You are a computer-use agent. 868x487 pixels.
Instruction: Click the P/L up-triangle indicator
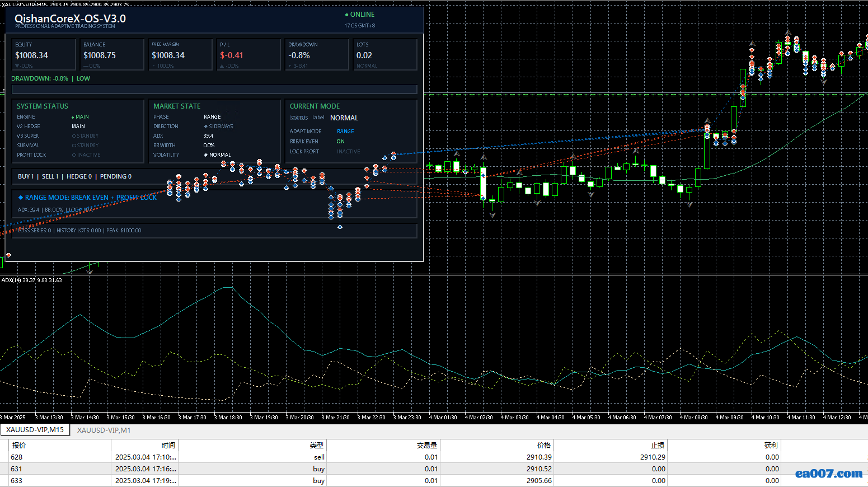click(x=222, y=66)
